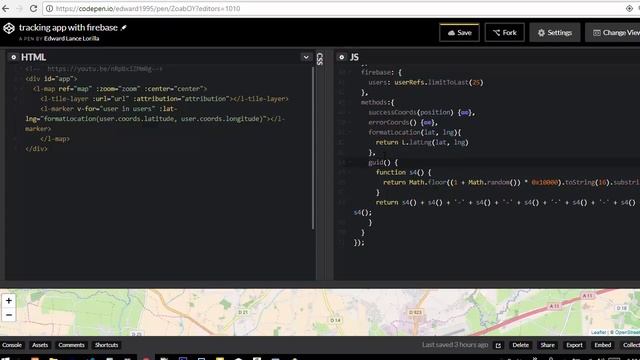Expand the HTML panel dropdown chevron
Image resolution: width=640 pixels, height=360 pixels.
click(306, 57)
